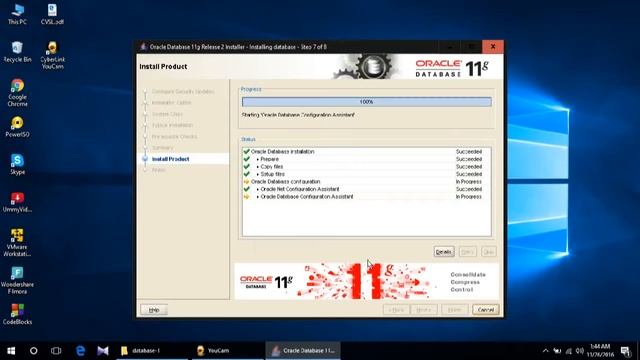
Task: Open Task View on taskbar
Action: pos(56,351)
